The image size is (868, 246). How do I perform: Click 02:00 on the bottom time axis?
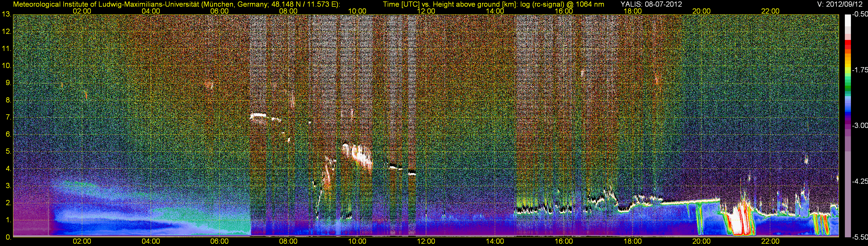pyautogui.click(x=82, y=241)
